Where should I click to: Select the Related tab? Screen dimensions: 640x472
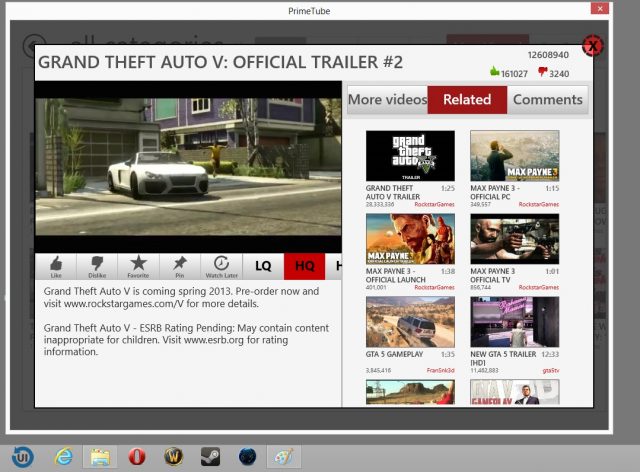click(x=467, y=99)
